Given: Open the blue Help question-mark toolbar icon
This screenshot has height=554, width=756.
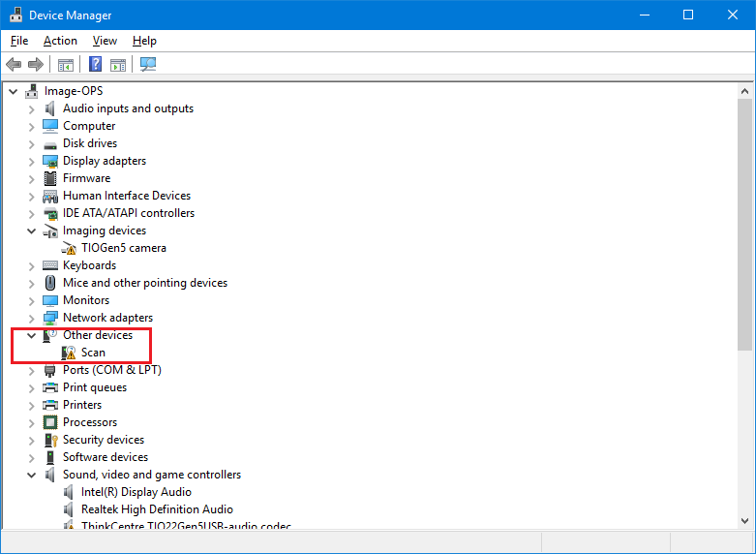Looking at the screenshot, I should point(96,64).
